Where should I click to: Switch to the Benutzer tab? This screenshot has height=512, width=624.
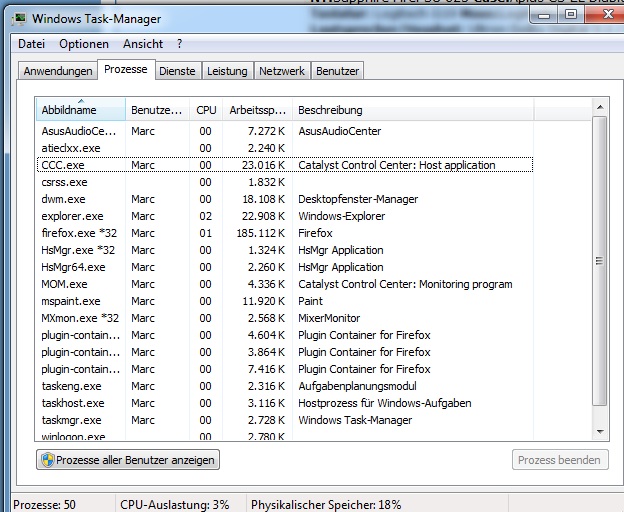(x=337, y=71)
